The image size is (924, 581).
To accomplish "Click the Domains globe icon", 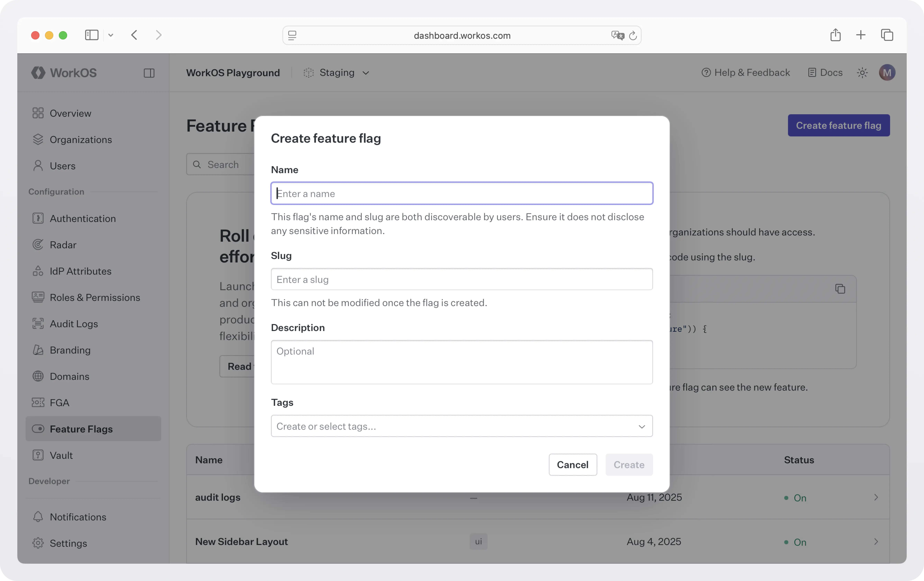I will [38, 376].
